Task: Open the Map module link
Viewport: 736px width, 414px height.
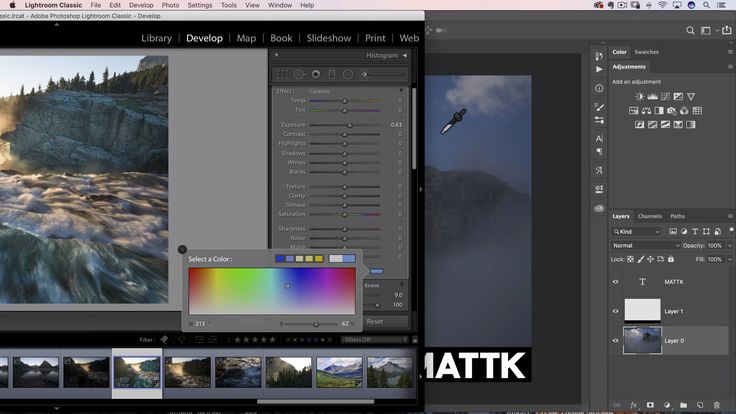Action: point(246,38)
